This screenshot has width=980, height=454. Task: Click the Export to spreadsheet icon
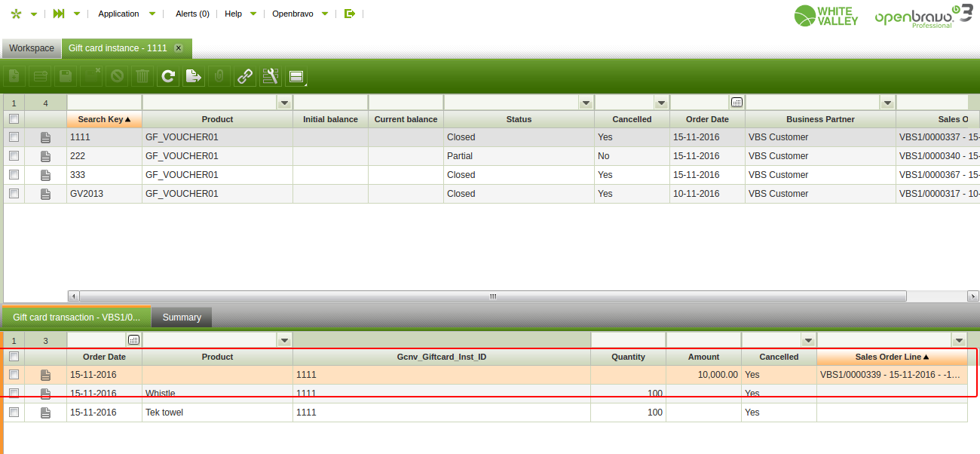[x=194, y=75]
